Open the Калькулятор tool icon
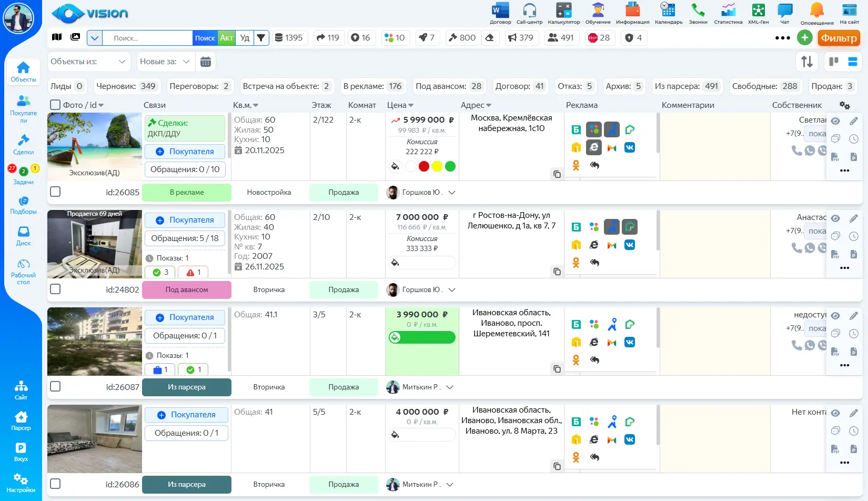The width and height of the screenshot is (868, 501). pyautogui.click(x=563, y=11)
